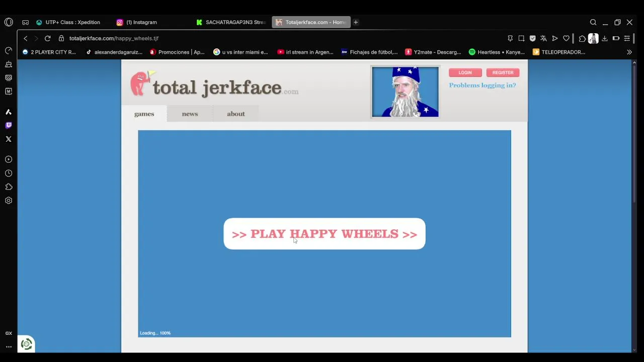Open the TELEOPERADOR bookmark
Viewport: 644px width, 362px height.
[x=559, y=52]
